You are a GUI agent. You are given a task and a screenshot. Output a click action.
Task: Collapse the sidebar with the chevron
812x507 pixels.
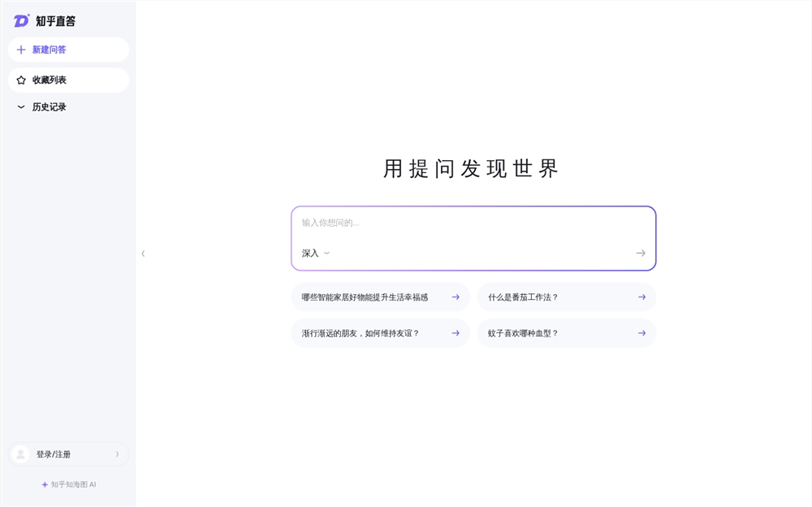(x=143, y=253)
